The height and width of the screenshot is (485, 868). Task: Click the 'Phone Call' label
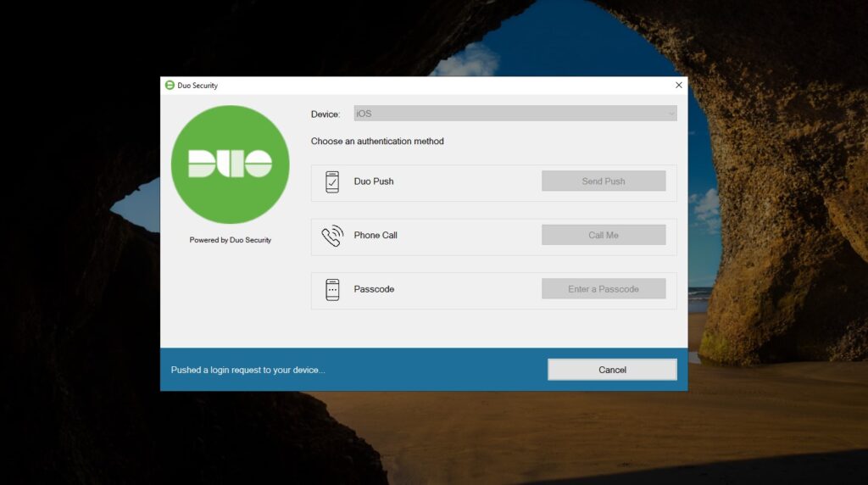[x=376, y=235]
